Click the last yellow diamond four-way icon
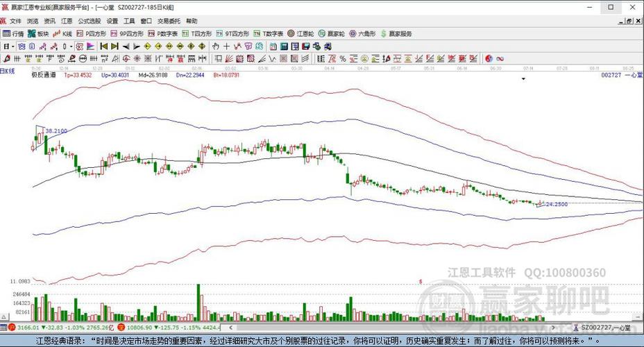Screen dimensions: 644x347 point(202,46)
